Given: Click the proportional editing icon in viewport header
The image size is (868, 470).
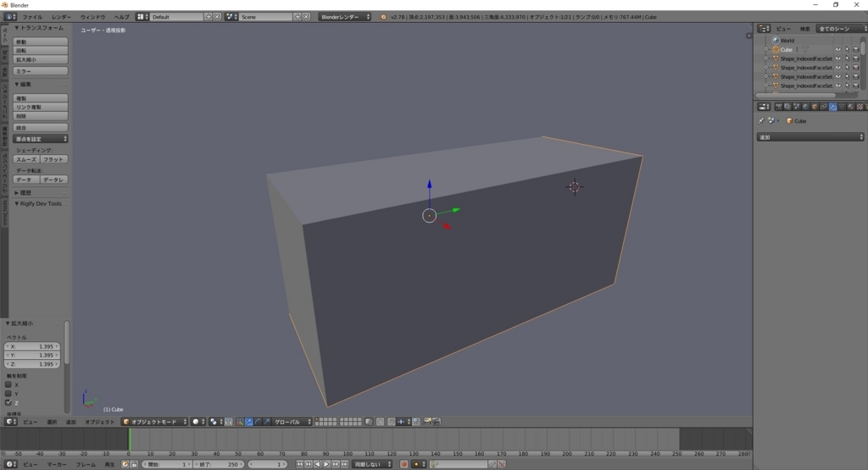Looking at the screenshot, I should click(x=380, y=422).
